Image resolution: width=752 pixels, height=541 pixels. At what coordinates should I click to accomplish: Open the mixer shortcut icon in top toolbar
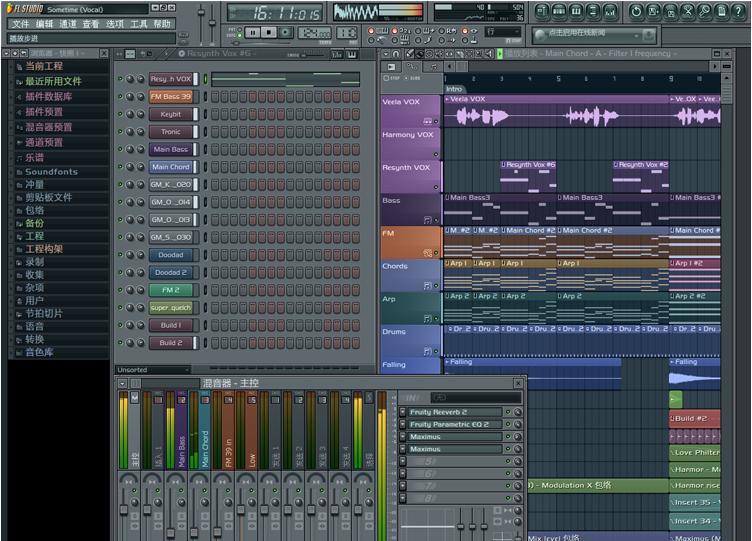(610, 11)
